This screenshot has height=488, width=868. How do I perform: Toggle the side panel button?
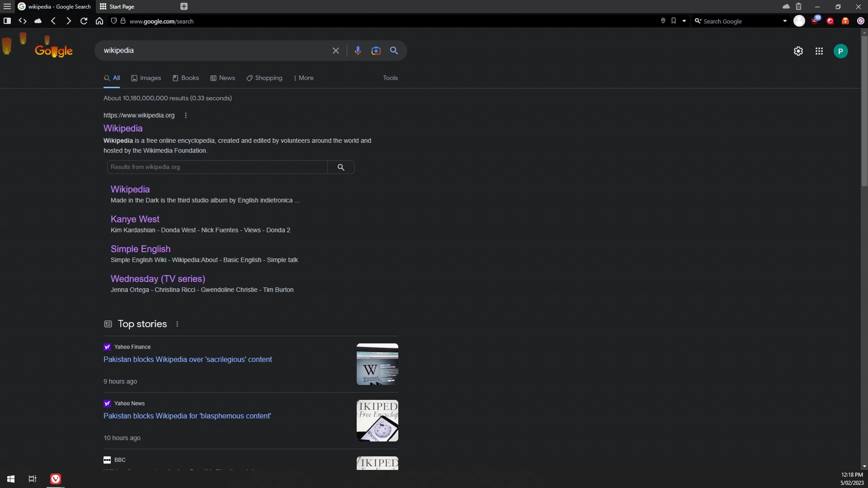point(7,21)
